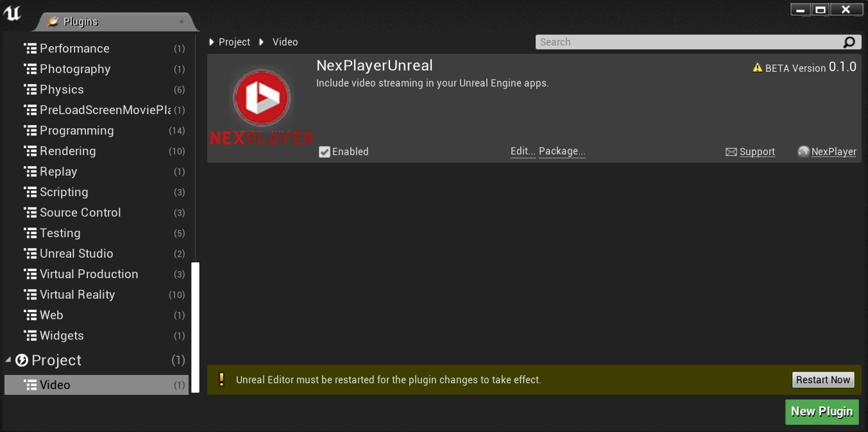This screenshot has width=868, height=432.
Task: Click the Plugins tab plug icon
Action: coord(53,22)
